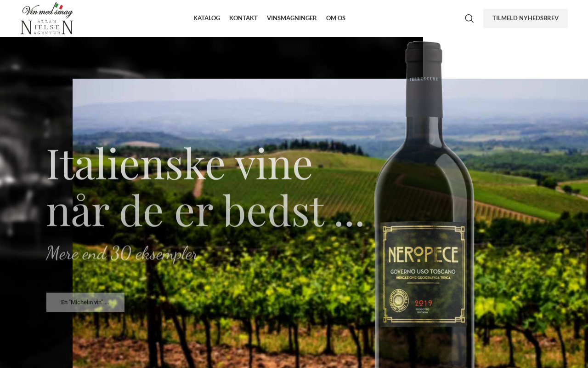This screenshot has height=368, width=588.
Task: Navigate to OM OS
Action: [336, 18]
